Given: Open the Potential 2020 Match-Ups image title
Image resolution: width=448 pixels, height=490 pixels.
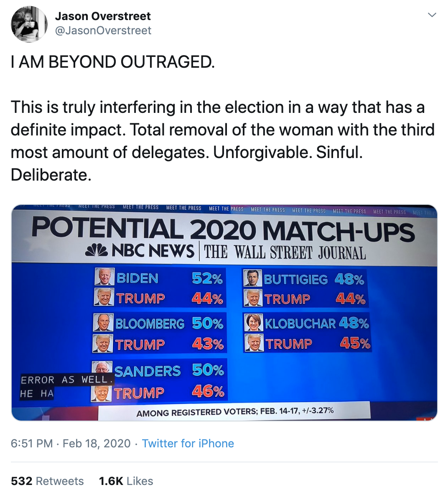Looking at the screenshot, I should (x=223, y=230).
